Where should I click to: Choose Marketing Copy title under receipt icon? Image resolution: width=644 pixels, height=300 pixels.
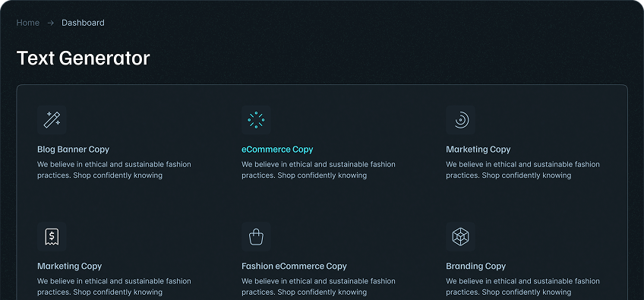(x=69, y=266)
